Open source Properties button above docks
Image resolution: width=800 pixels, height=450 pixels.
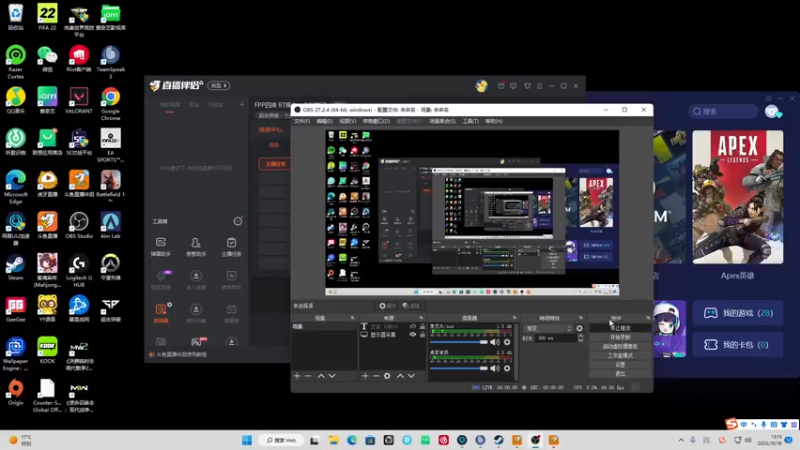tap(387, 306)
